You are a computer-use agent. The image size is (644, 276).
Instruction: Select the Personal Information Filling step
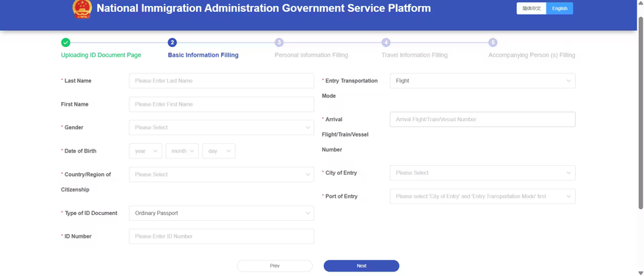tap(311, 55)
